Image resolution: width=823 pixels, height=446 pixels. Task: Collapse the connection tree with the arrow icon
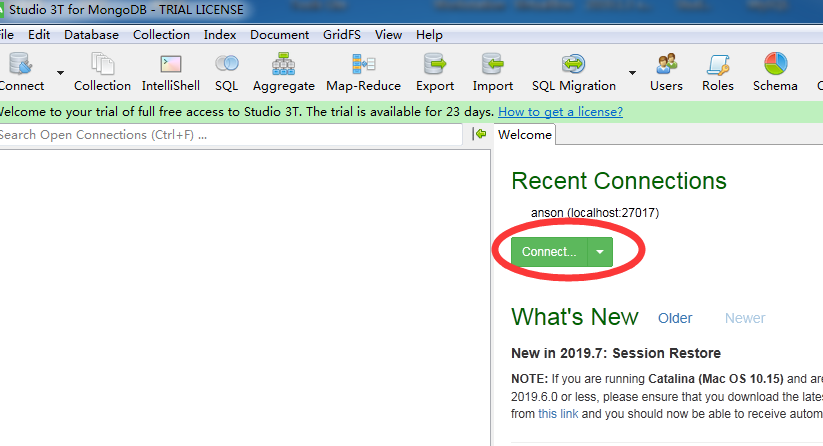[x=479, y=134]
